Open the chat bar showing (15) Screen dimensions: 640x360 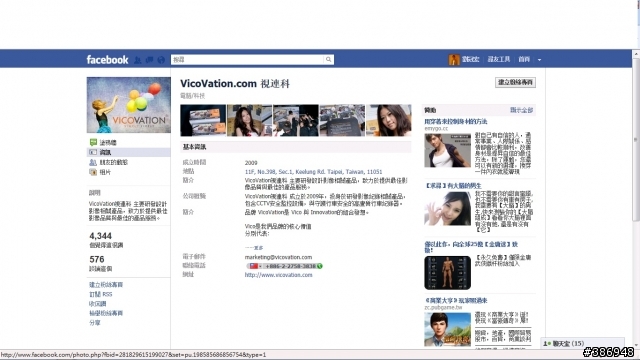click(582, 344)
